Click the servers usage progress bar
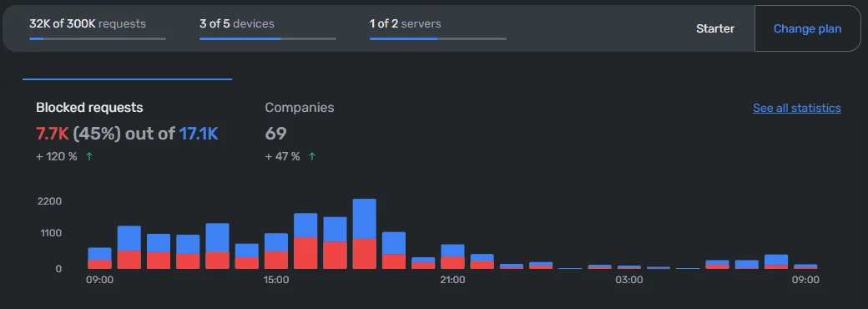This screenshot has width=868, height=309. pos(438,38)
